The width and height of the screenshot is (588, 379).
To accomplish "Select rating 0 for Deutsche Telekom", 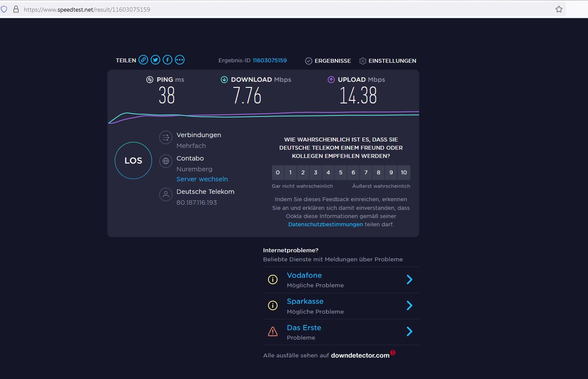I will (x=278, y=173).
